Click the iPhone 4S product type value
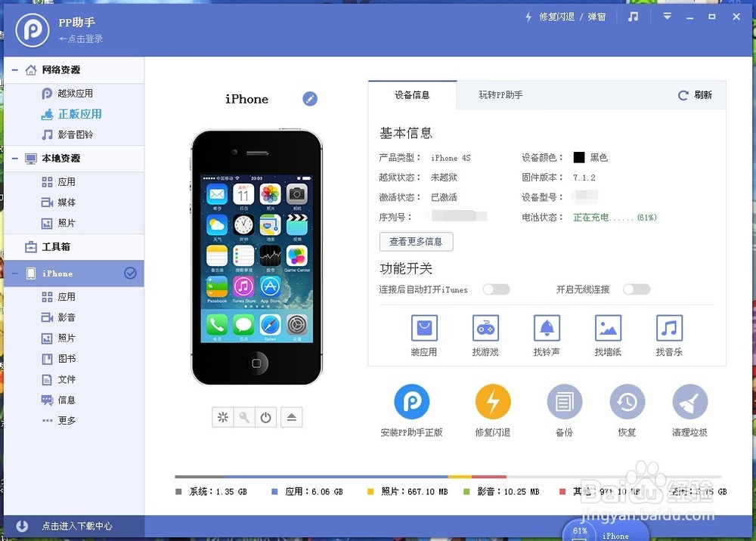Viewport: 756px width, 541px height. pyautogui.click(x=451, y=158)
